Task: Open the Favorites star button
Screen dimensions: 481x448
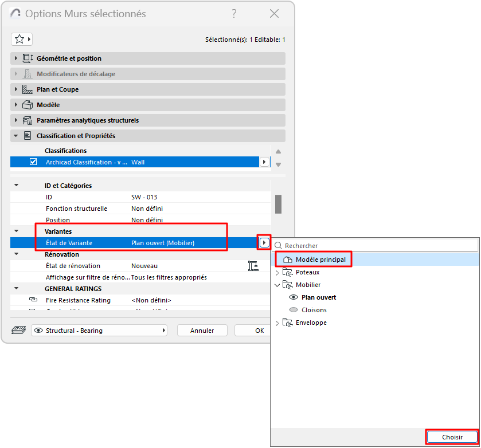Action: (x=22, y=40)
